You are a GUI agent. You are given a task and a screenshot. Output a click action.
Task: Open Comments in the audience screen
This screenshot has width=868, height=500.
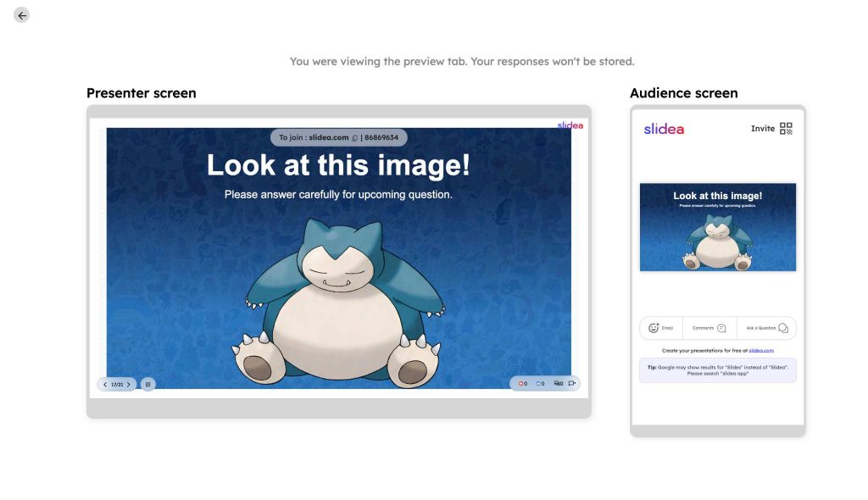[x=709, y=328]
